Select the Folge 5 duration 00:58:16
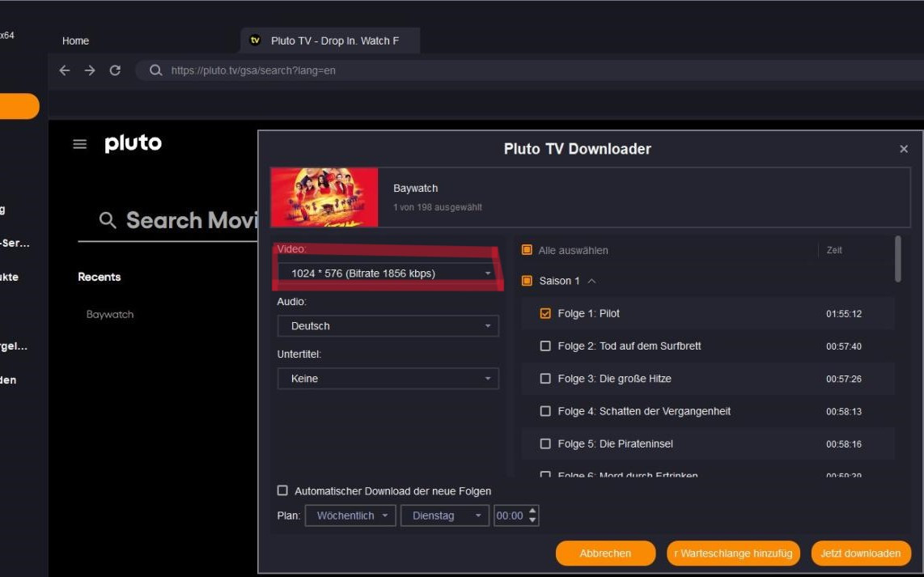Viewport: 924px width, 577px height. (x=844, y=444)
